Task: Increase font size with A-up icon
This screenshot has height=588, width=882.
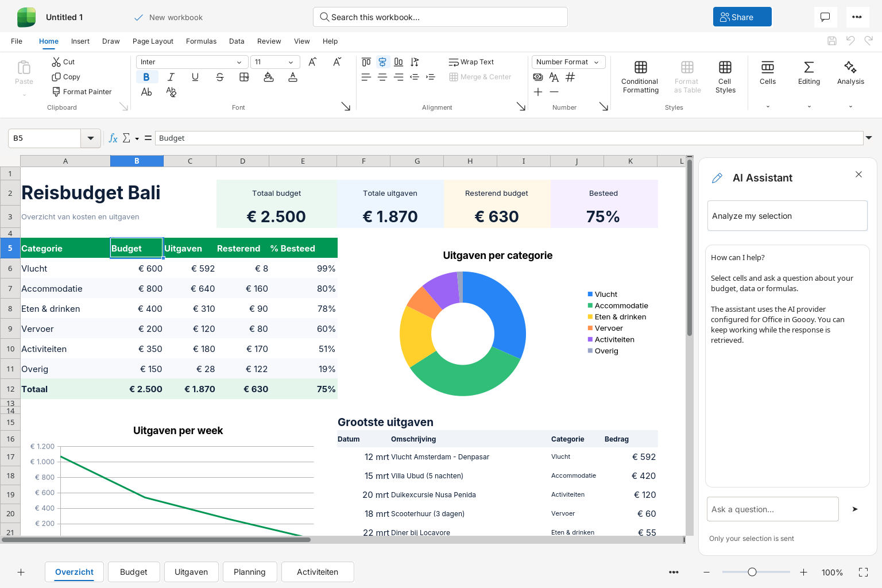Action: click(312, 62)
